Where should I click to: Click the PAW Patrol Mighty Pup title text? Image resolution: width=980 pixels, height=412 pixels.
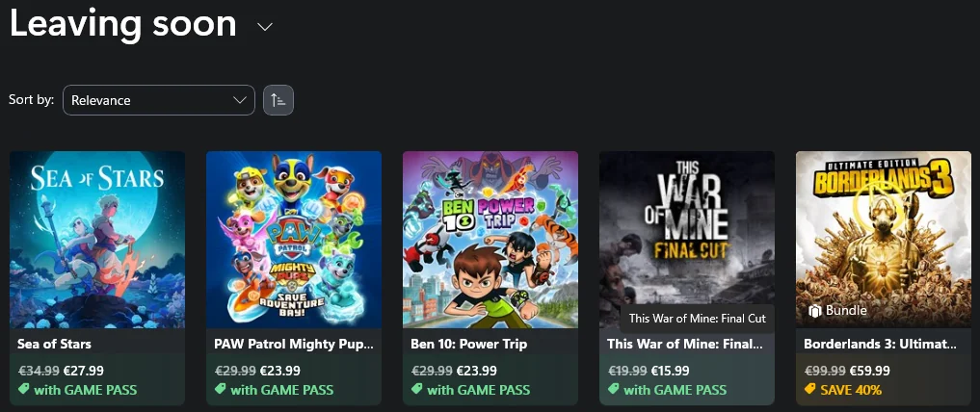coord(292,344)
